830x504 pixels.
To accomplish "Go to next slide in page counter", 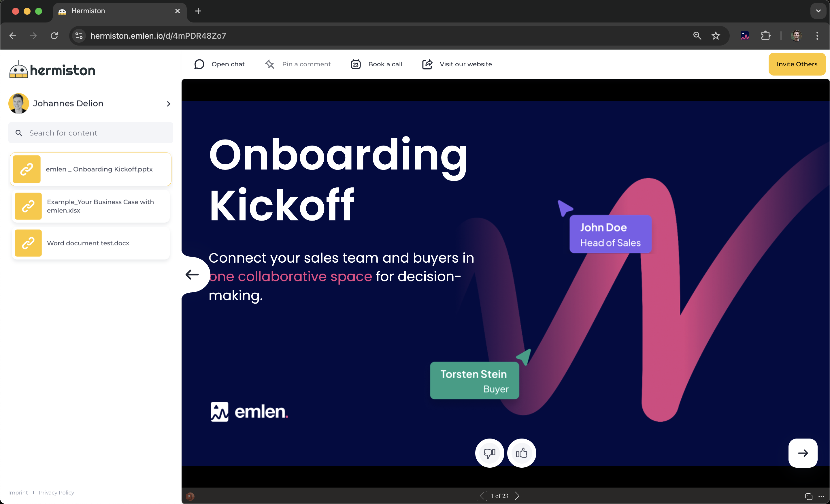I will 517,496.
